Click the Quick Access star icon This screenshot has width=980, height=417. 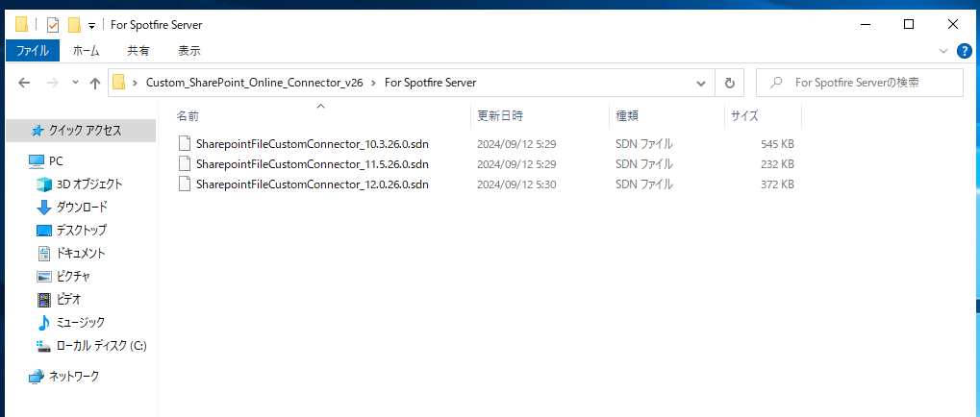click(x=38, y=131)
